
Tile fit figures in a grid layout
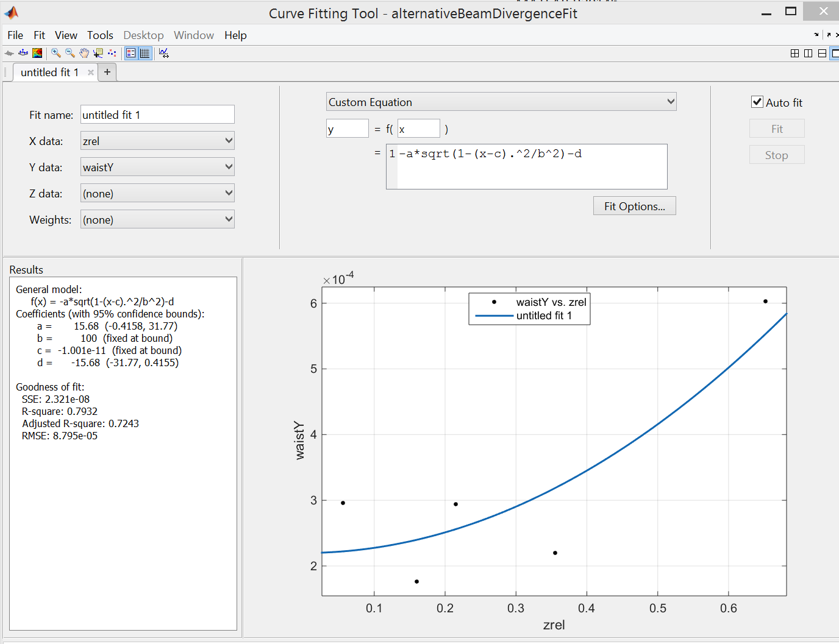pos(794,54)
